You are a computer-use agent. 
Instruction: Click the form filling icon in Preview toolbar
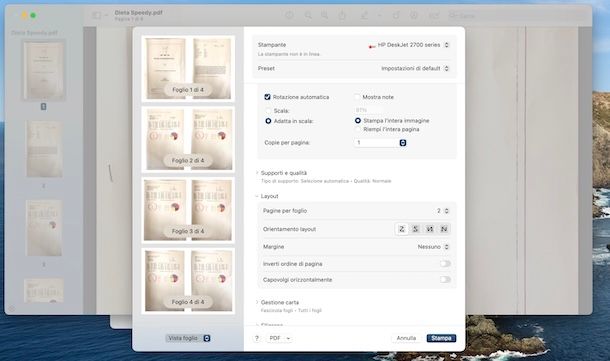tap(434, 15)
